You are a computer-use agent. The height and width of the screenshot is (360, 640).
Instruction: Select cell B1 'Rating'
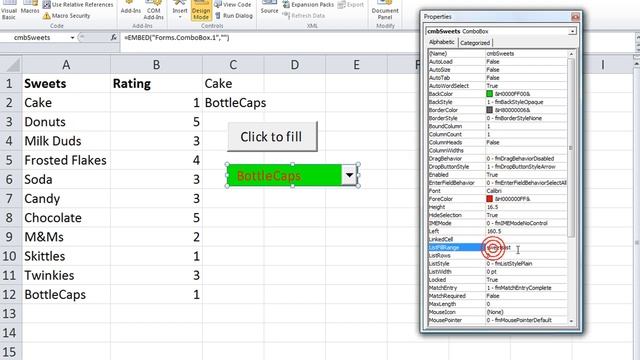tap(156, 84)
